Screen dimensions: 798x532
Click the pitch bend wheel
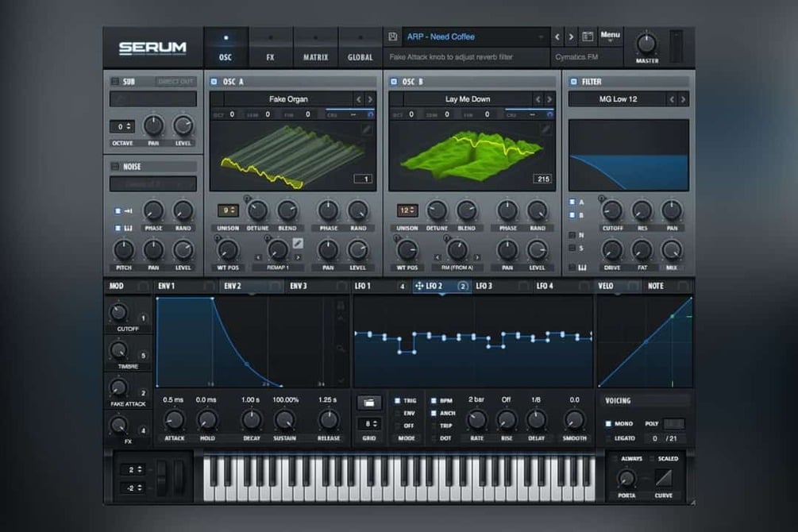162,477
